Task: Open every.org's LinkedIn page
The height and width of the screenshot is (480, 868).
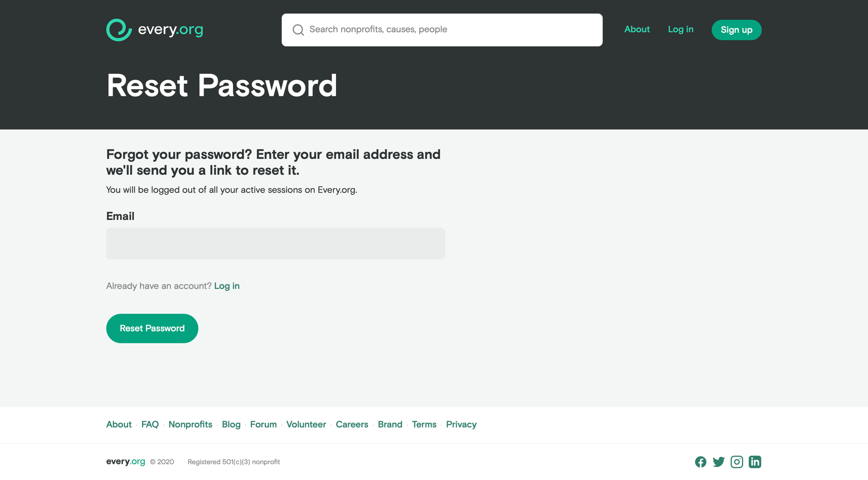Action: point(755,462)
